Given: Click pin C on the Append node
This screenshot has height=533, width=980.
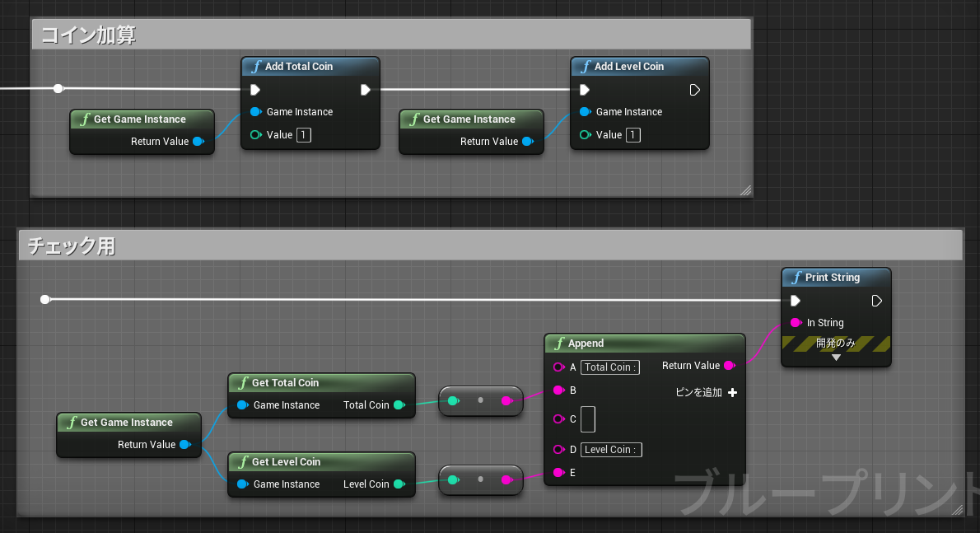Looking at the screenshot, I should [x=558, y=419].
